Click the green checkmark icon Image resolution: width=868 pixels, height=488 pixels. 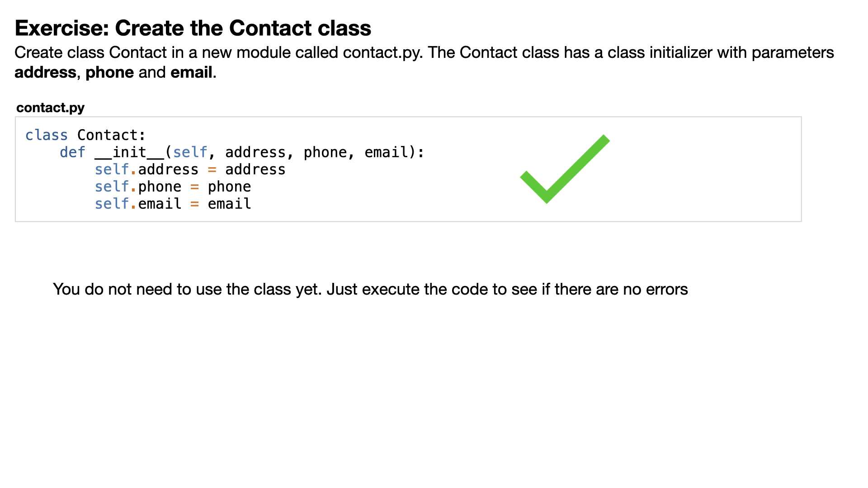565,169
